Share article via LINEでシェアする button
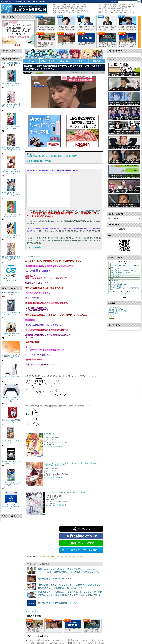 click(81, 543)
